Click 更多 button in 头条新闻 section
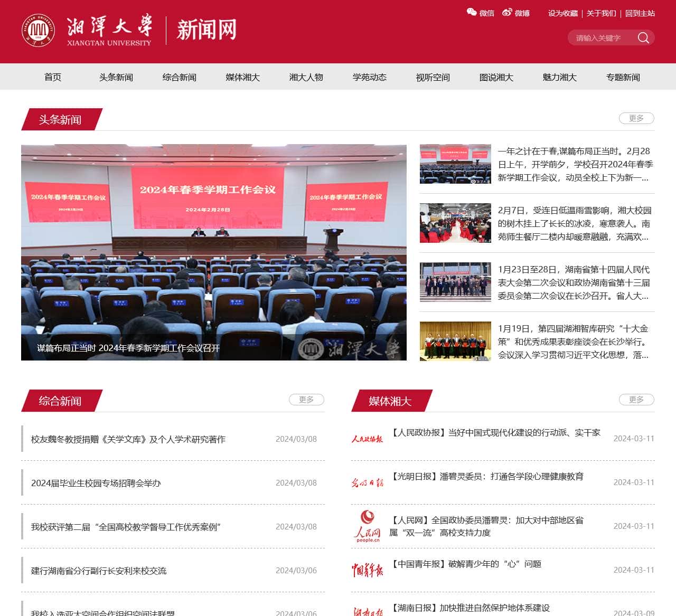Viewport: 676px width, 616px height. (636, 118)
